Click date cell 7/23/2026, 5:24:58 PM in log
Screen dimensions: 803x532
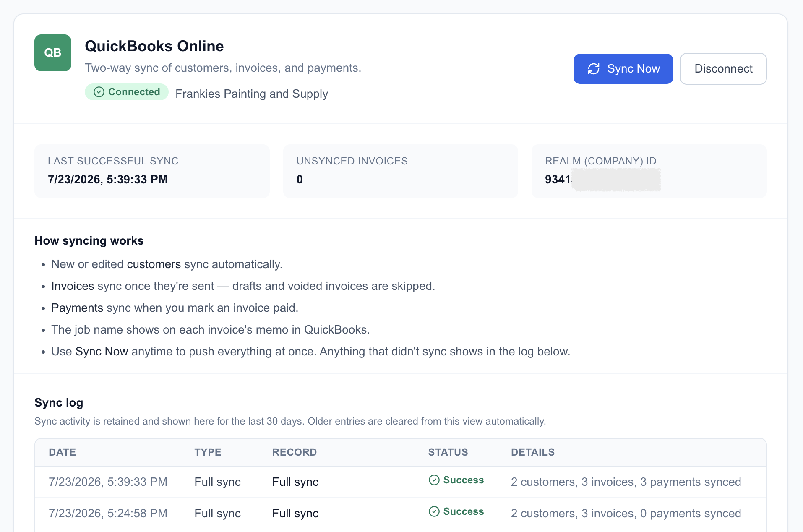108,514
